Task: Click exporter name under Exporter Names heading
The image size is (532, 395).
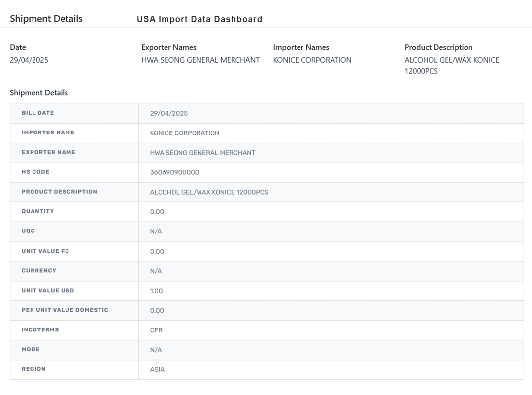Action: tap(200, 60)
